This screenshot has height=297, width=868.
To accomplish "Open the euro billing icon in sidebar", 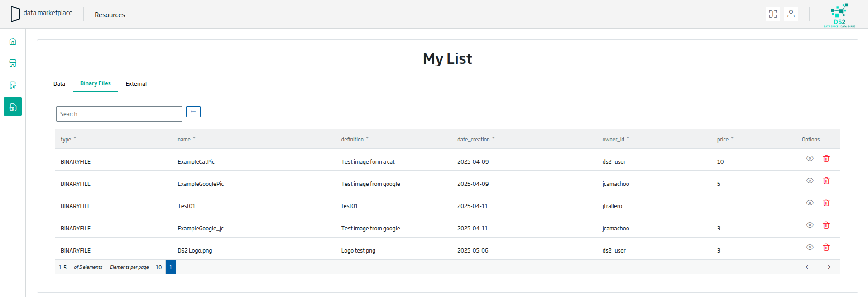I will coord(13,85).
